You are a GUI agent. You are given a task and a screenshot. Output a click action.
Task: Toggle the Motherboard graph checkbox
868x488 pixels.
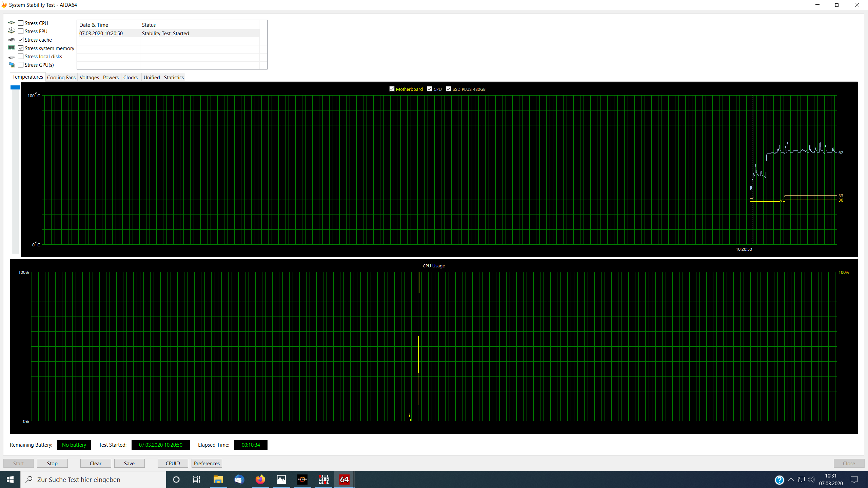(392, 89)
